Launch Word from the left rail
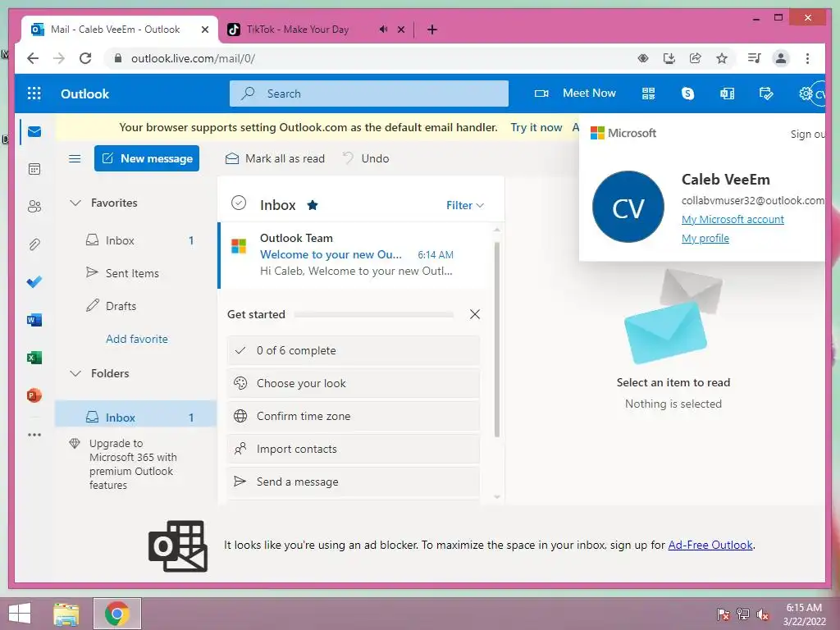 pyautogui.click(x=34, y=320)
